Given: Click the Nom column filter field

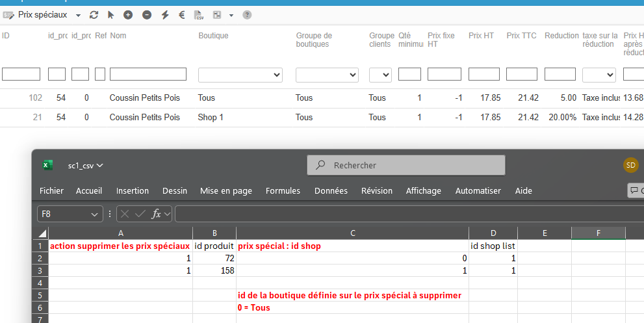Looking at the screenshot, I should [x=148, y=74].
